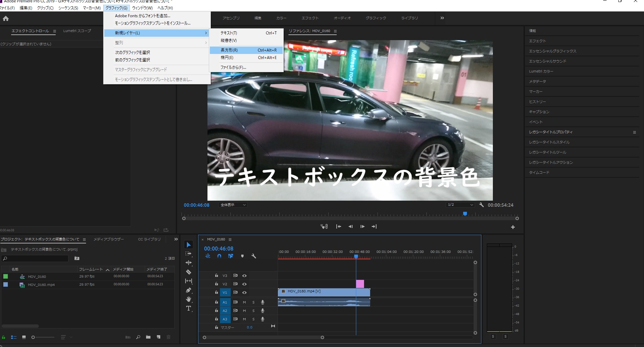Expand workspace overflow chevrons in top bar

tap(442, 18)
